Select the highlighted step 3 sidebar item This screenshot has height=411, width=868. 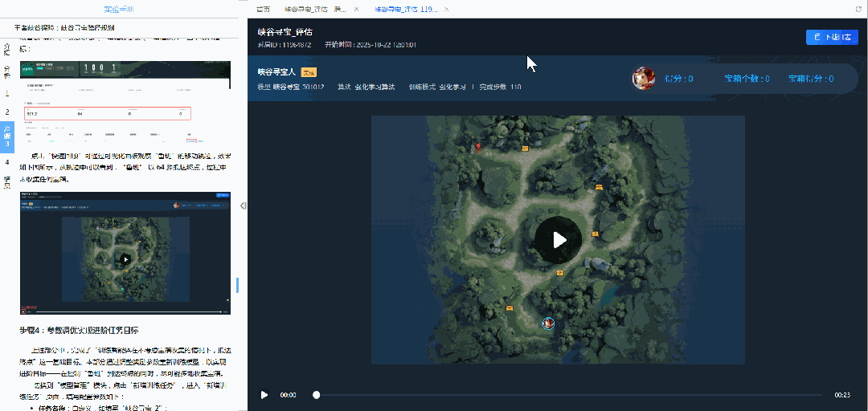(x=7, y=136)
